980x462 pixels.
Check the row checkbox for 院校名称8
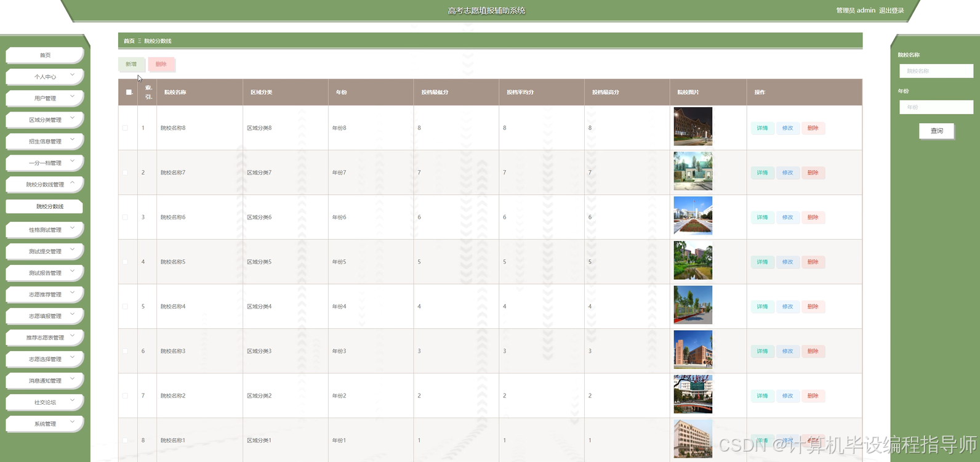click(x=125, y=128)
